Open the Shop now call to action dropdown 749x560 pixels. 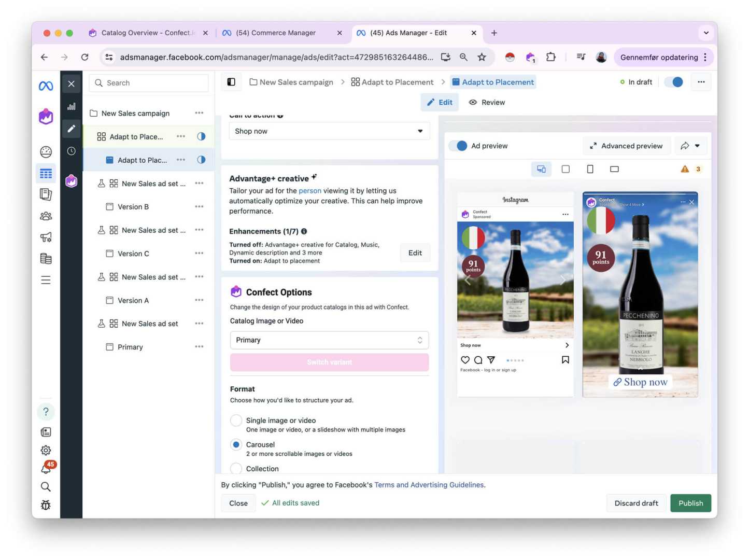(329, 131)
